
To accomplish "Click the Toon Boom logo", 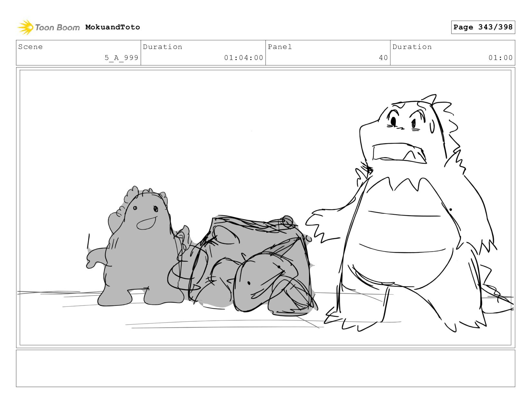I will [x=48, y=27].
